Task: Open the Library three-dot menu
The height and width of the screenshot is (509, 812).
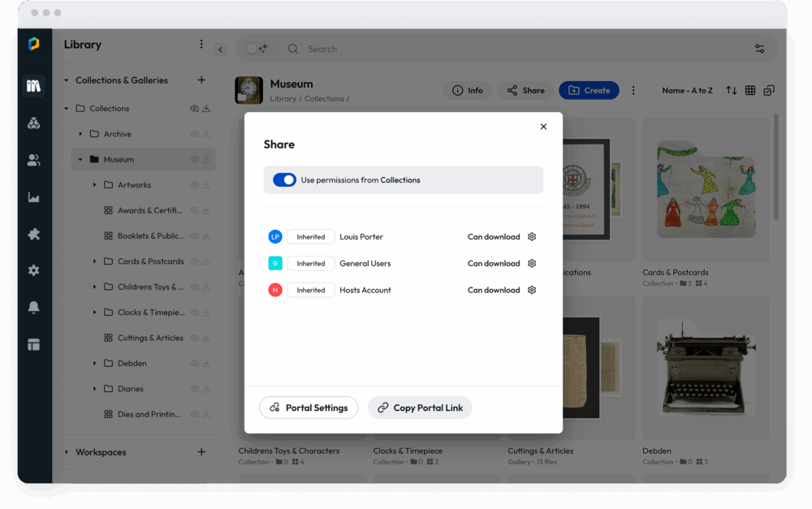Action: (201, 45)
